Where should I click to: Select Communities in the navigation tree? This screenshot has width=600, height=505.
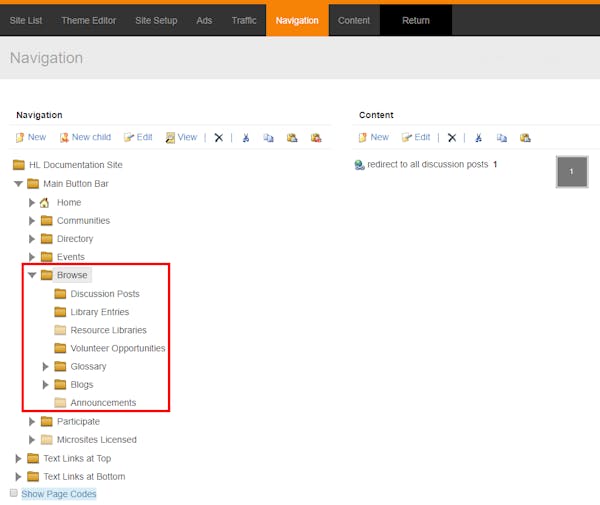click(x=83, y=221)
